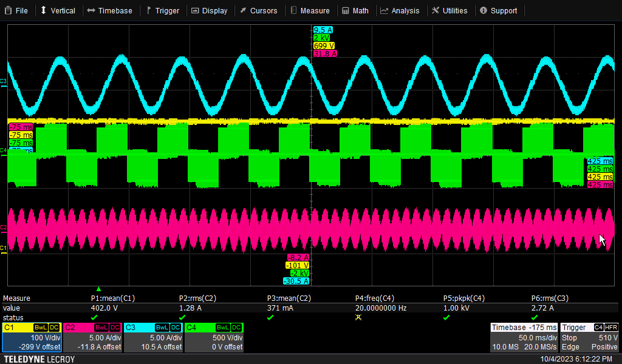Click the 371 mA measurement value
Image resolution: width=622 pixels, height=364 pixels.
(x=281, y=308)
